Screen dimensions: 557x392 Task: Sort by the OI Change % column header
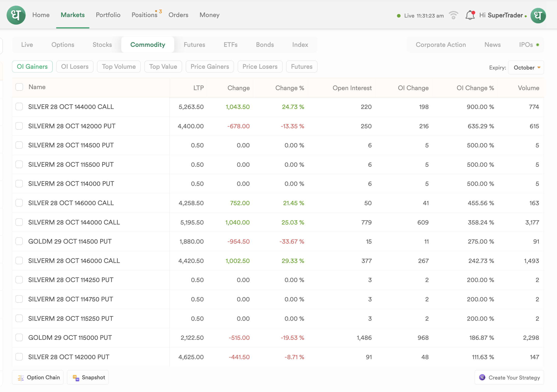[x=475, y=88]
